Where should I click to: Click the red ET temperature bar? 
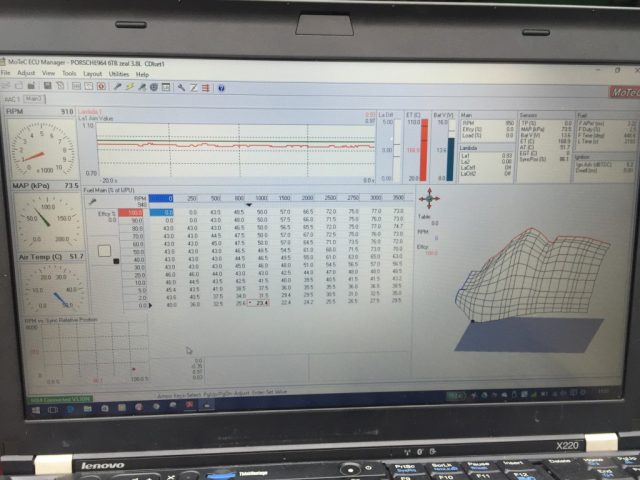pos(424,150)
